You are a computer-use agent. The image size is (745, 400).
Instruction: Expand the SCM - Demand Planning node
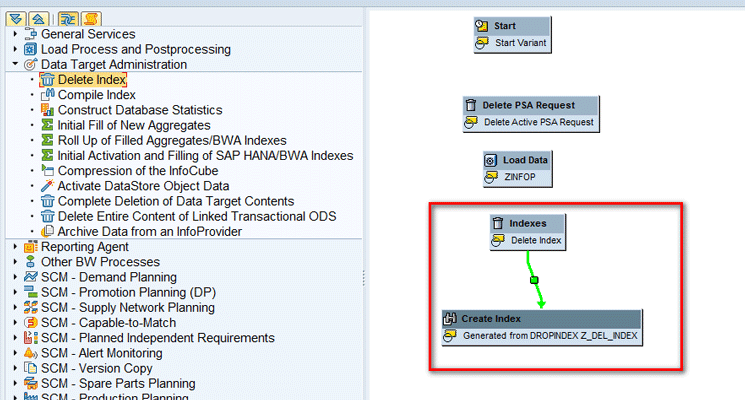(x=15, y=277)
